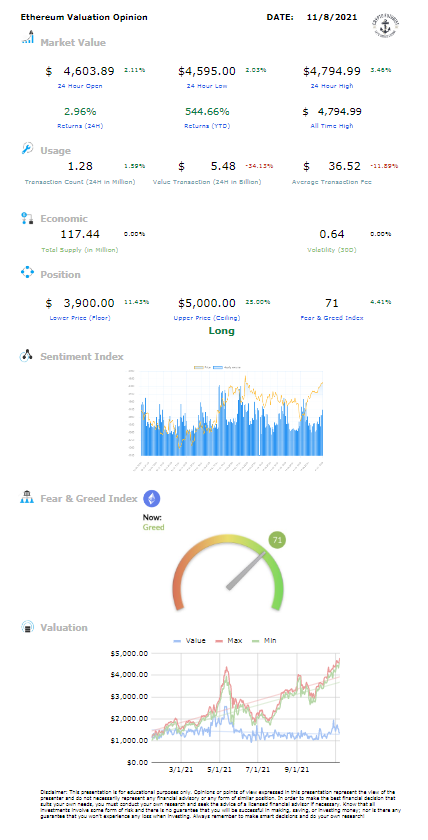Click the green 71 gauge value badge

[x=277, y=540]
